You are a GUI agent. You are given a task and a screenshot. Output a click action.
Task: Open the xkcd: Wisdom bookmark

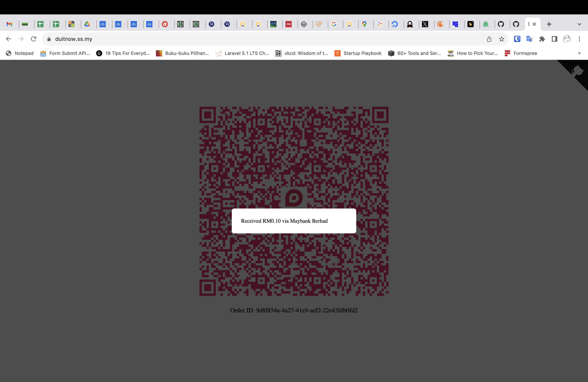[x=302, y=53]
